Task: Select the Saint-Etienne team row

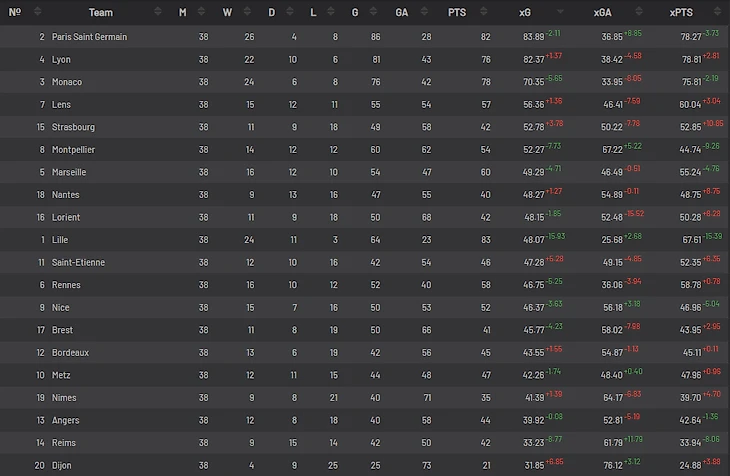Action: [77, 262]
